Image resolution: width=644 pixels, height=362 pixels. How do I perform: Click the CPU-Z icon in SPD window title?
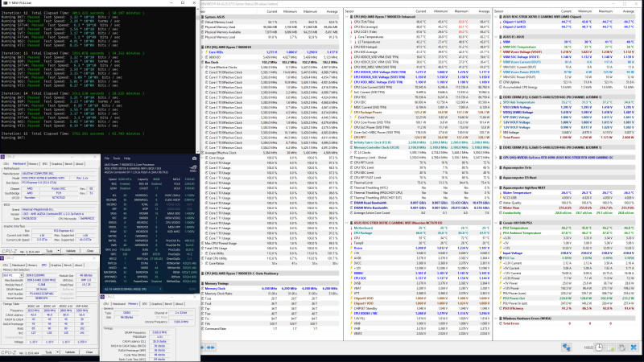2,258
